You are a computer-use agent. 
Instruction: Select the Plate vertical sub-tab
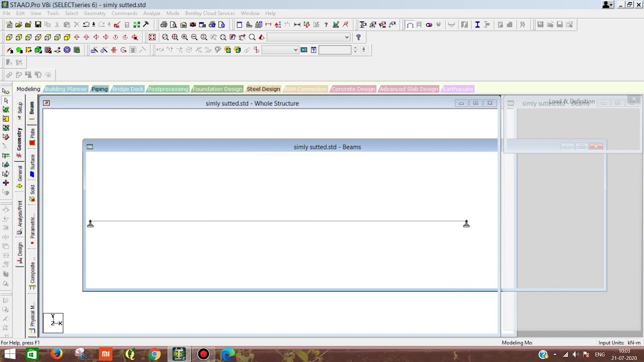click(32, 136)
